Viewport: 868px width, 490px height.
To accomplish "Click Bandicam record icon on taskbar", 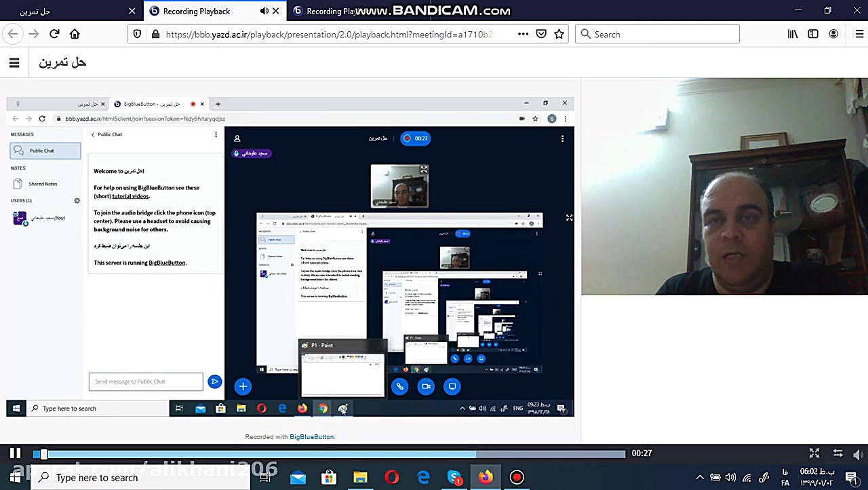I will [x=517, y=477].
